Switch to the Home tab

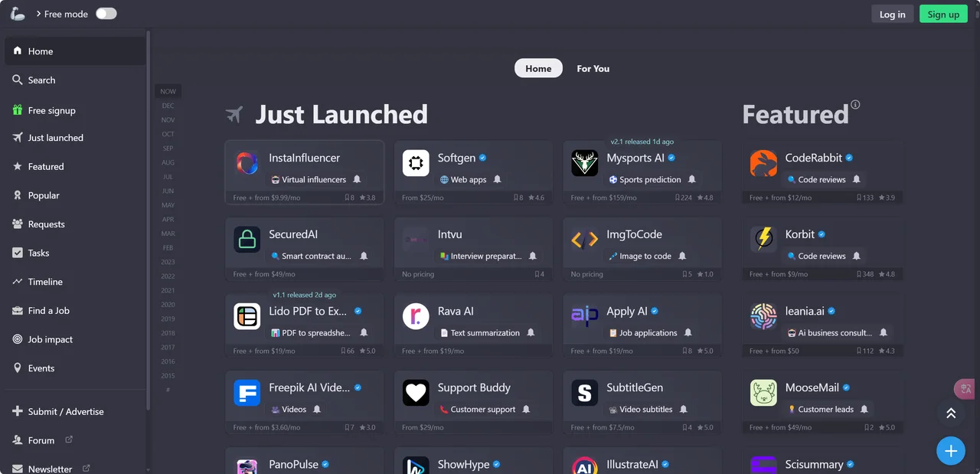point(538,68)
